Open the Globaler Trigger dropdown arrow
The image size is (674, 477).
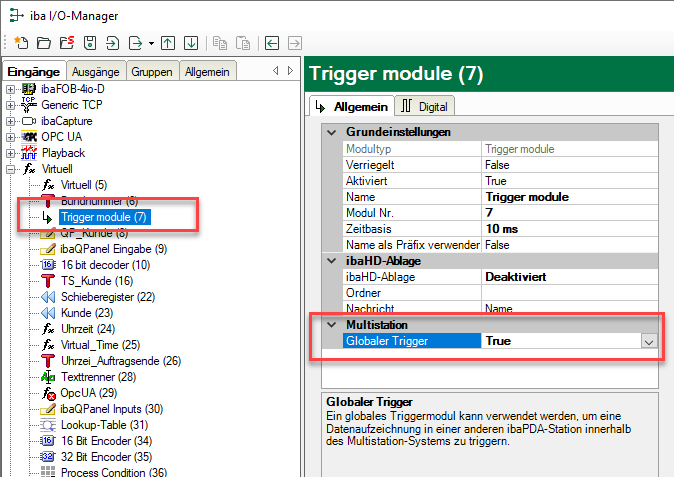649,342
